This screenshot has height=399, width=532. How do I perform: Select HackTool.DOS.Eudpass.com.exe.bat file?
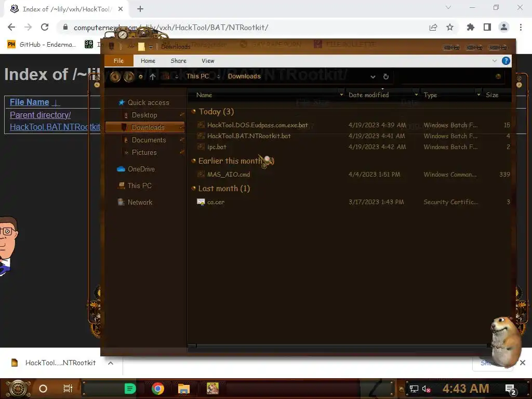coord(258,125)
